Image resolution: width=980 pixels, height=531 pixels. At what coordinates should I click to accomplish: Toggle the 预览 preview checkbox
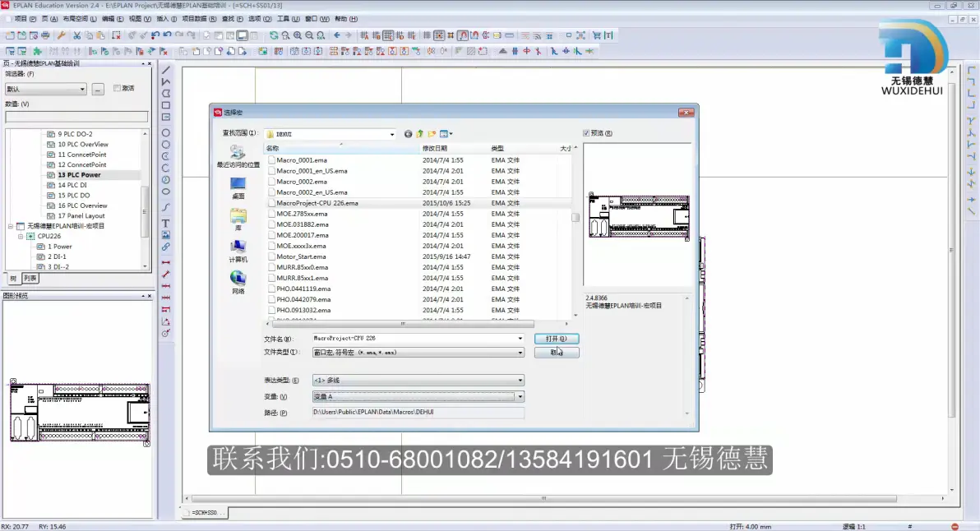pos(586,133)
